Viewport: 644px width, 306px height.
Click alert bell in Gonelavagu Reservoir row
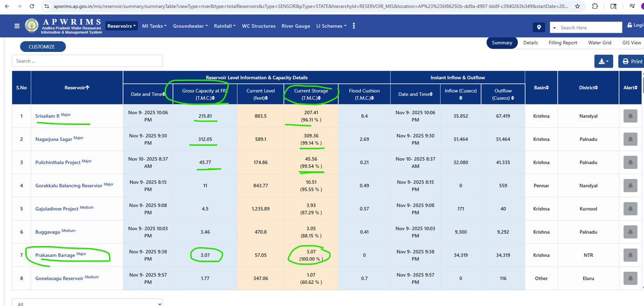pyautogui.click(x=630, y=279)
